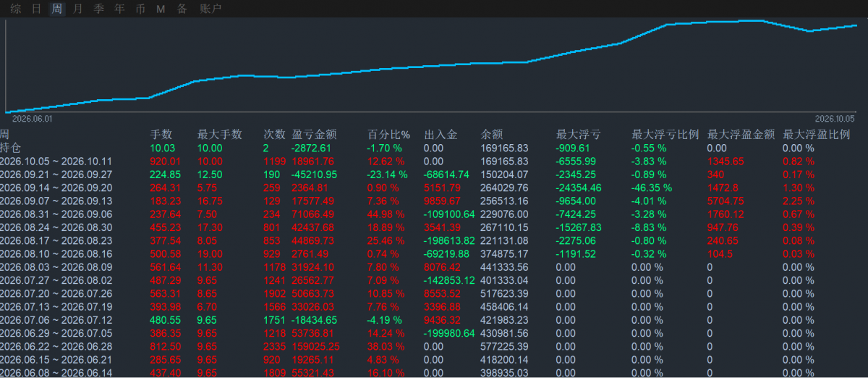
Task: Select week row 2026.06.15 ~ 2026.06.21
Action: point(56,360)
